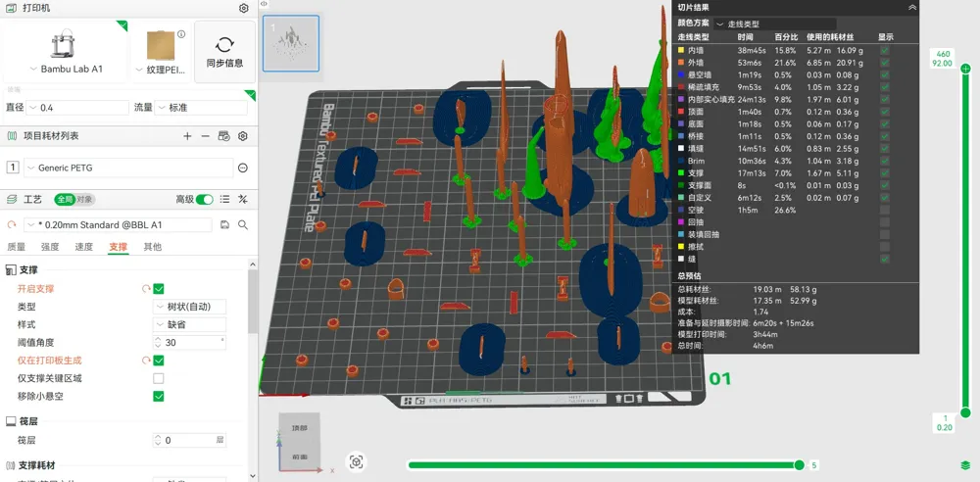Show the 回抽 retraction points
The height and width of the screenshot is (482, 980).
click(x=885, y=222)
